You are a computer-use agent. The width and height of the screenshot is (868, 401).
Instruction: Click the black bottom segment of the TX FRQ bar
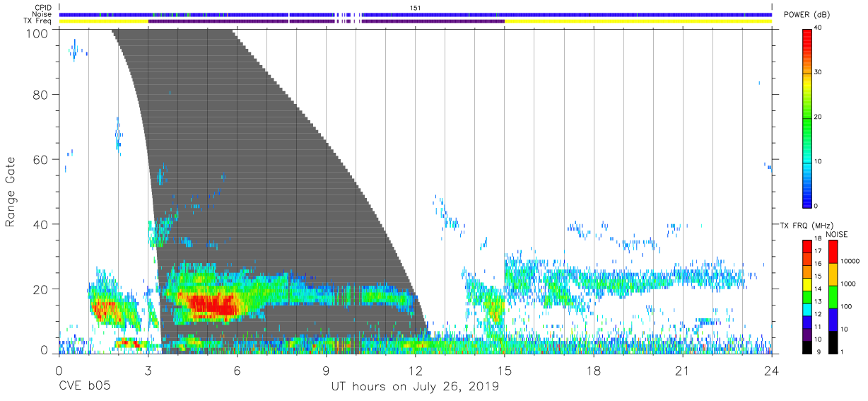click(807, 347)
